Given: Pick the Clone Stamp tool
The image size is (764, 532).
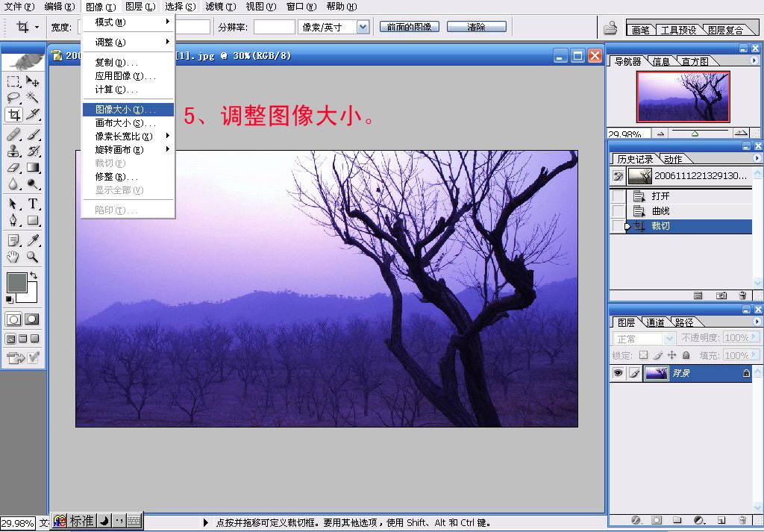Looking at the screenshot, I should pos(13,151).
